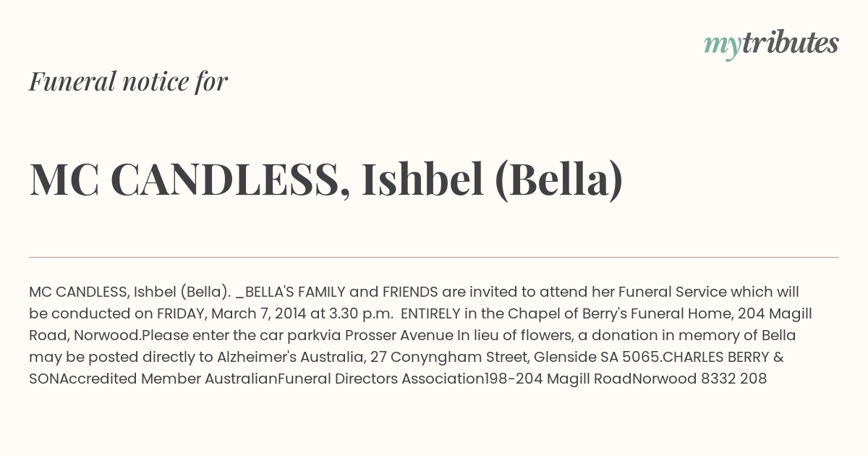The width and height of the screenshot is (868, 456).
Task: Click the MC CANDLESS, Ishbel (Bella) title
Action: [325, 180]
